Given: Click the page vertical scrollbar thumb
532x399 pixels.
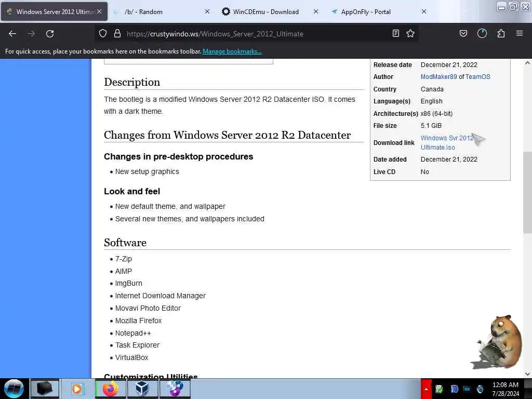Looking at the screenshot, I should (x=527, y=192).
